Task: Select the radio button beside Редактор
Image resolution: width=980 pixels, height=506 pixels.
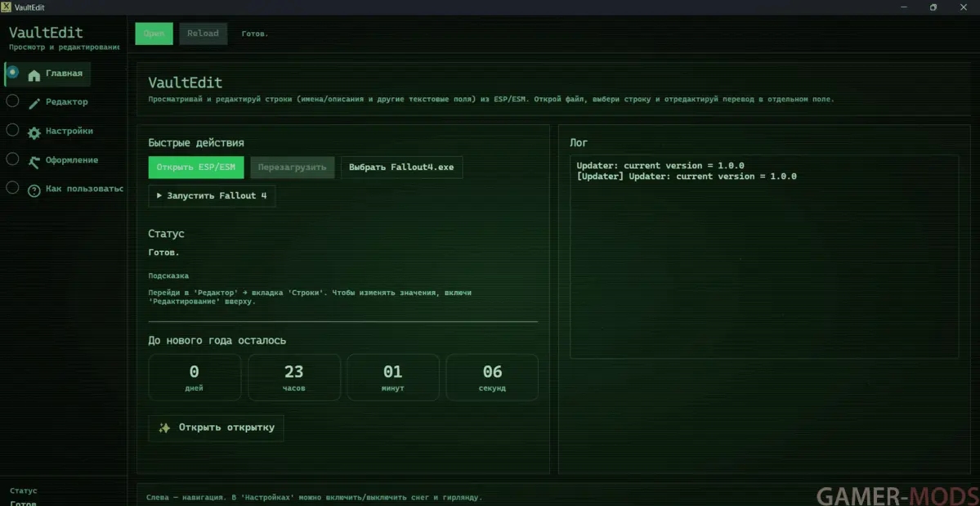Action: coord(12,101)
